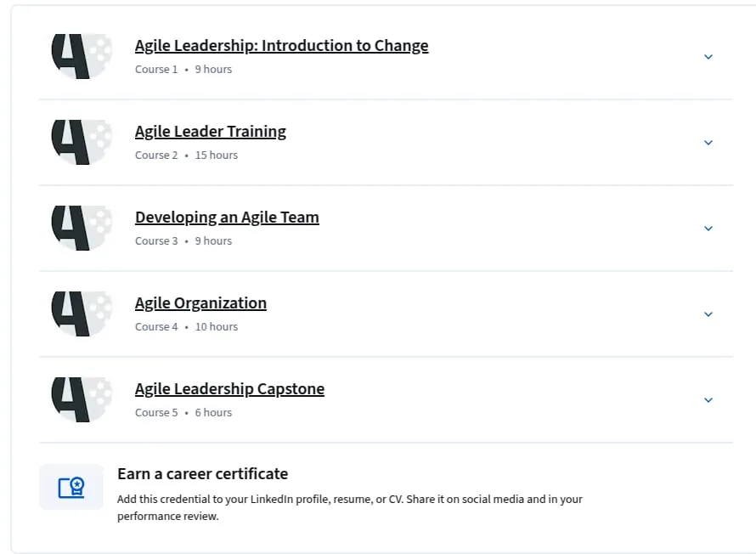Click the logo next to Agile Organization
Image resolution: width=756 pixels, height=554 pixels.
point(82,314)
